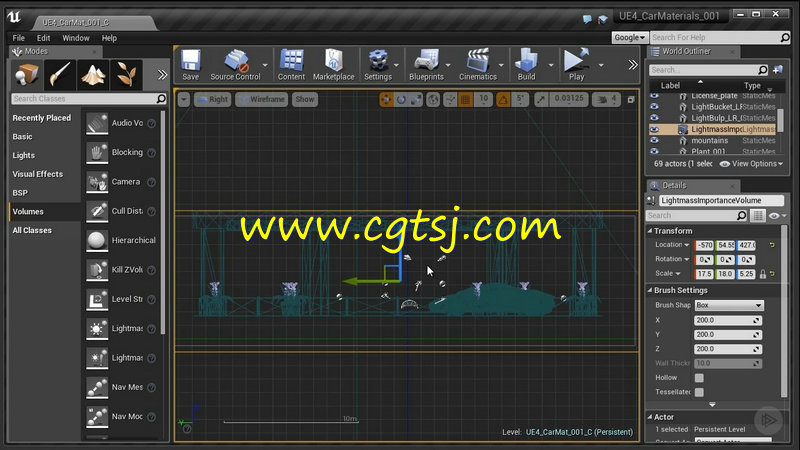The image size is (800, 450).
Task: Click the Right view button
Action: tap(213, 99)
